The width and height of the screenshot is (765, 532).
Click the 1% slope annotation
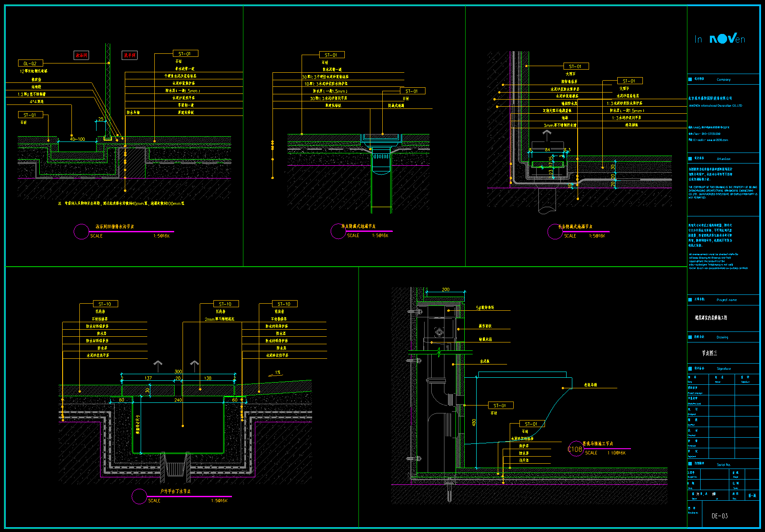[278, 372]
